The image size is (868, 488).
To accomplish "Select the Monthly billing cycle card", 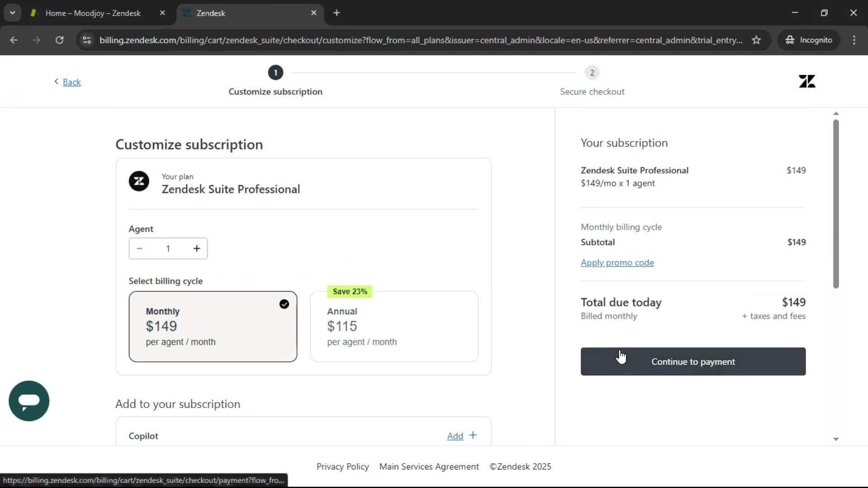I will click(213, 327).
